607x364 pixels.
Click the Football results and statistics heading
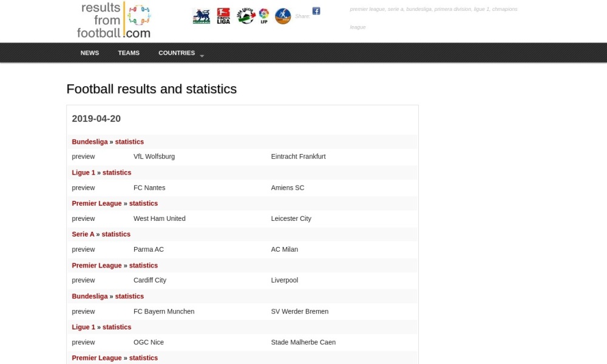152,89
